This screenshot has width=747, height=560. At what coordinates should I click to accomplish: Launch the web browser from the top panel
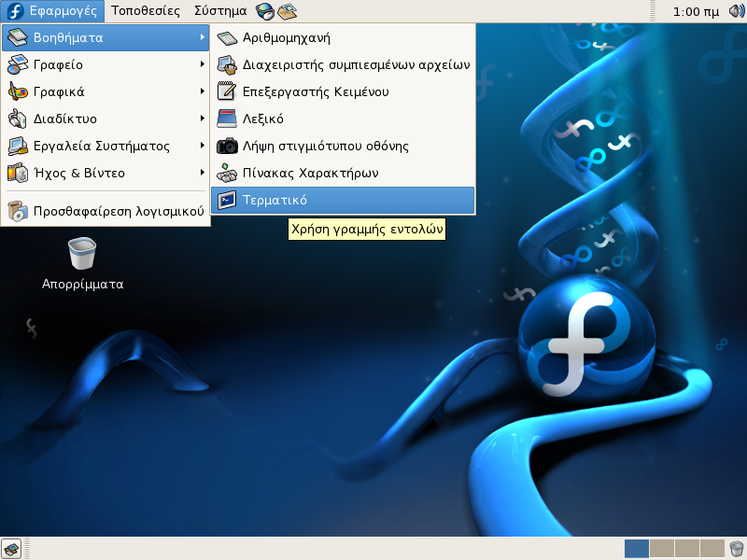[265, 11]
